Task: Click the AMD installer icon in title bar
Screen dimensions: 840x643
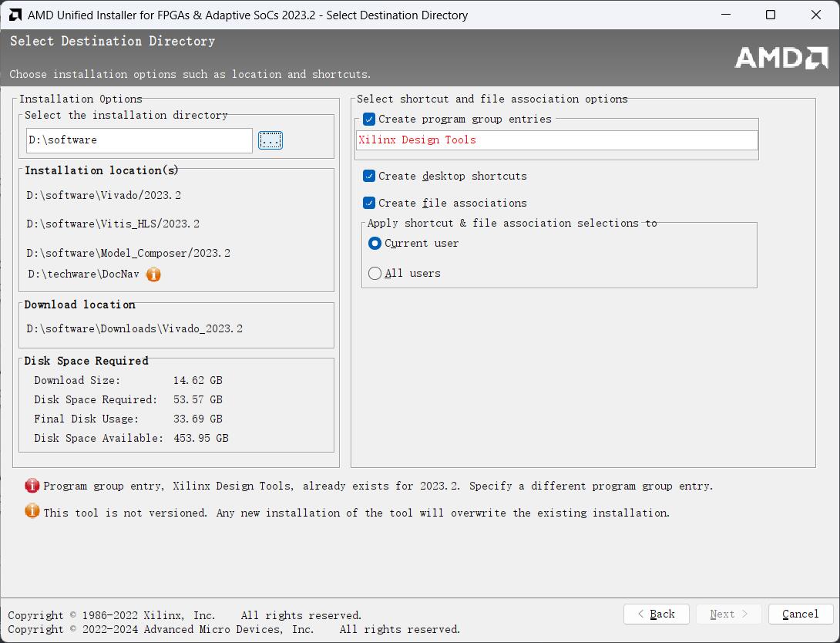Action: [x=15, y=15]
